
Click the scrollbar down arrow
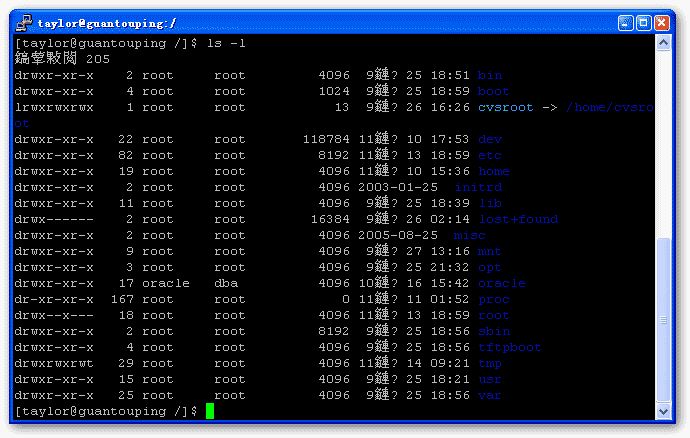tap(663, 412)
